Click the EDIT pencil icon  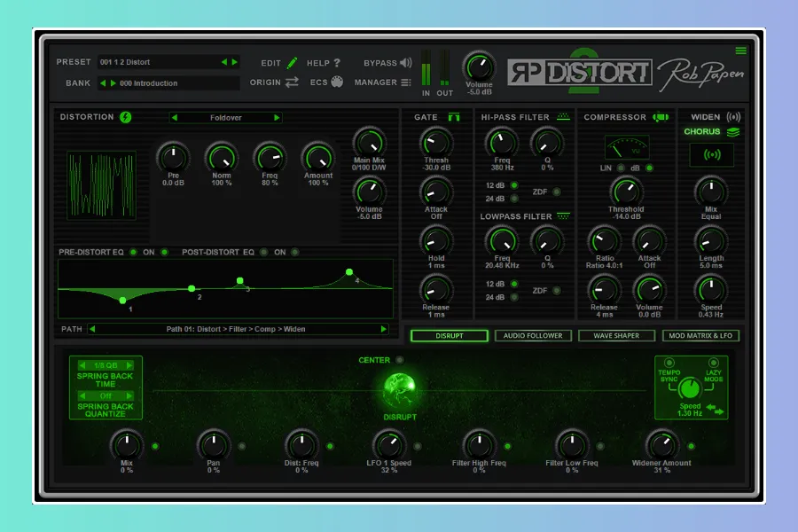click(293, 63)
